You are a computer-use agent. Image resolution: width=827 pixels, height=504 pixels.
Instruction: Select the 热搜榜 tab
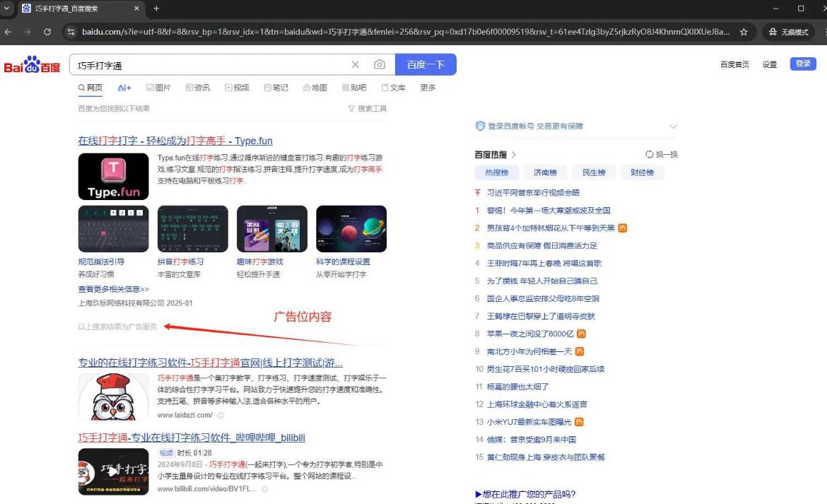(x=496, y=172)
